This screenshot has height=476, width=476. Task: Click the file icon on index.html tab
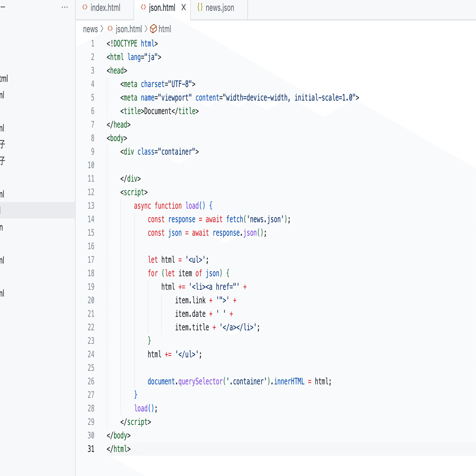coord(85,8)
